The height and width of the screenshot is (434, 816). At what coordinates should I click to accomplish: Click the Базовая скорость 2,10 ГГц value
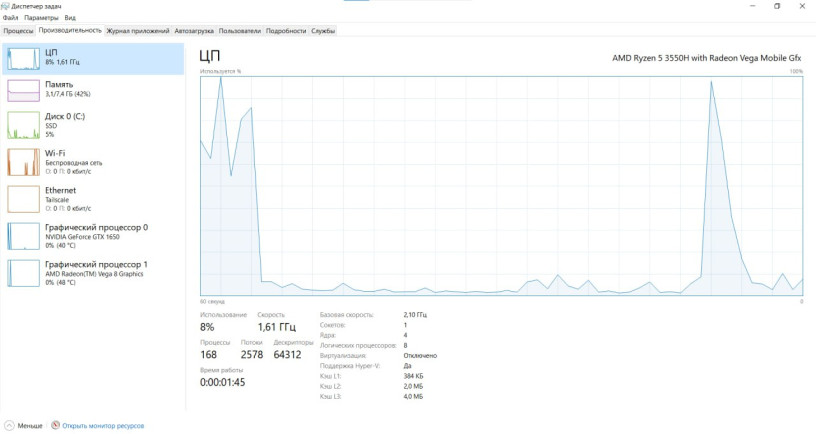[x=415, y=315]
